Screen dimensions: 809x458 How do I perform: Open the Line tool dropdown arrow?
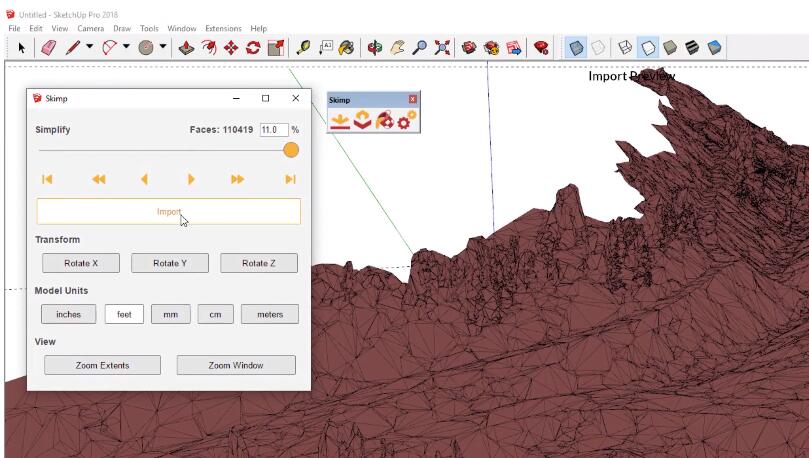coord(89,46)
